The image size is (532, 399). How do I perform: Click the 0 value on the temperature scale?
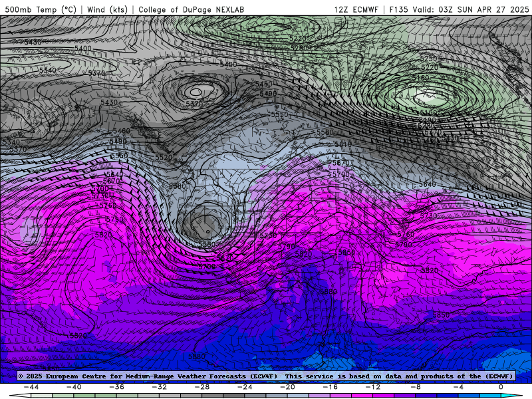pos(501,387)
